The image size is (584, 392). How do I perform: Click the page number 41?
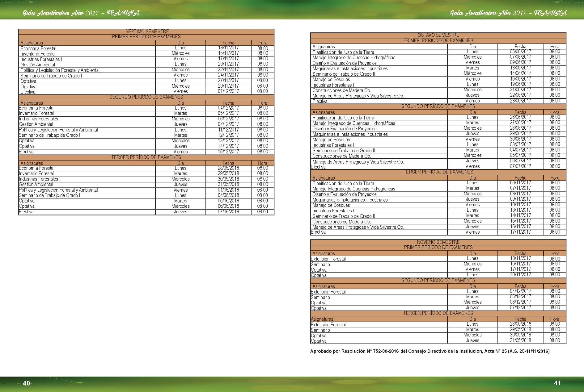(557, 383)
